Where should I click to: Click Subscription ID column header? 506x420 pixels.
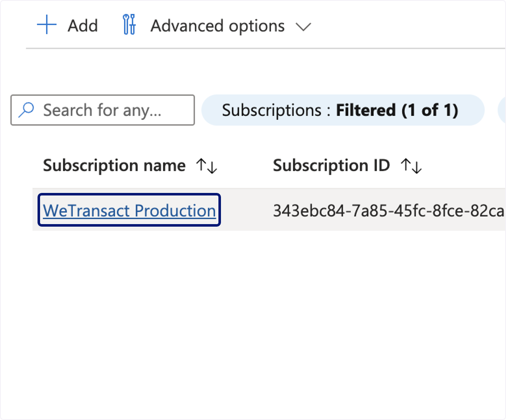click(x=331, y=166)
